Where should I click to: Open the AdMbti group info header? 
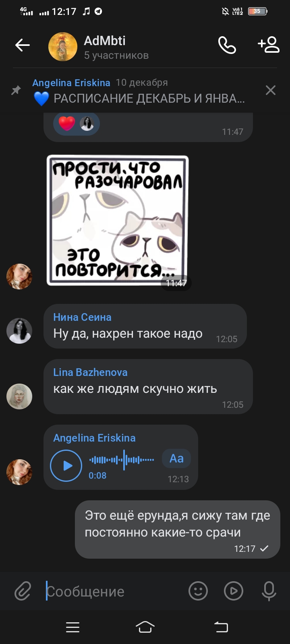click(x=117, y=47)
